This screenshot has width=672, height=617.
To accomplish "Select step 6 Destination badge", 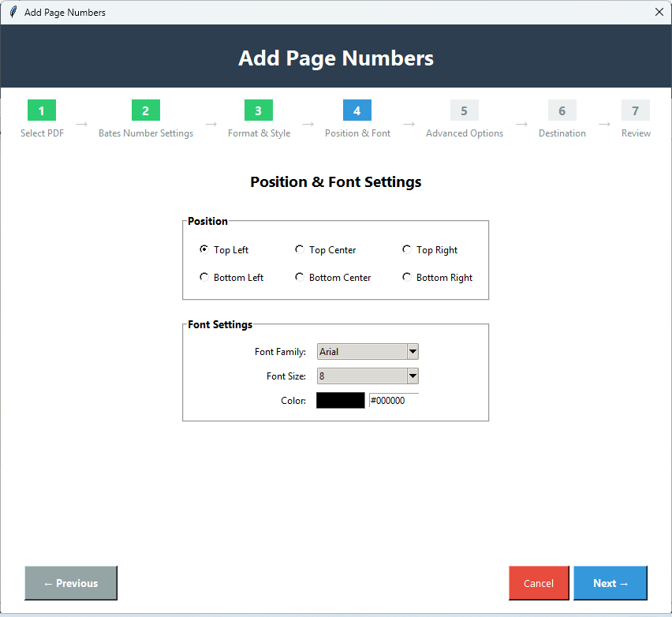I will (x=562, y=110).
